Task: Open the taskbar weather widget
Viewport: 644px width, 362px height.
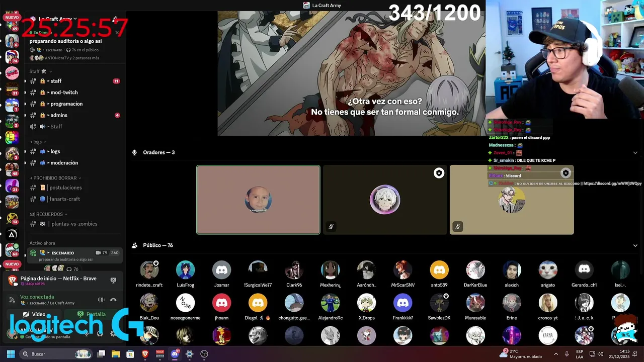Action: [x=521, y=354]
